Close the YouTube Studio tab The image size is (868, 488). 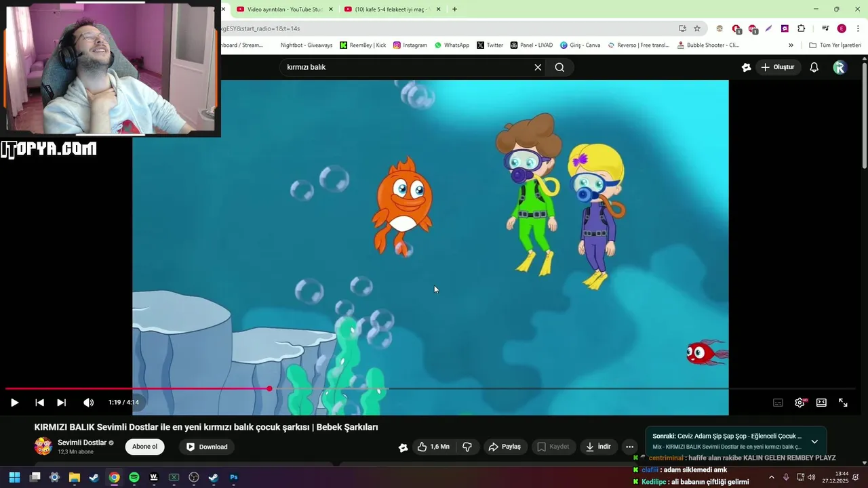pos(331,9)
